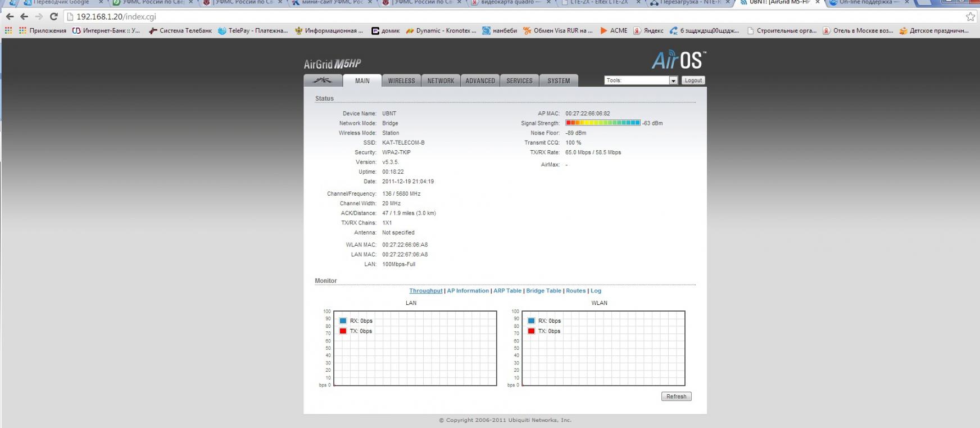Select the SSID value KAT-TELECOM-B
The height and width of the screenshot is (428, 980).
(x=403, y=142)
